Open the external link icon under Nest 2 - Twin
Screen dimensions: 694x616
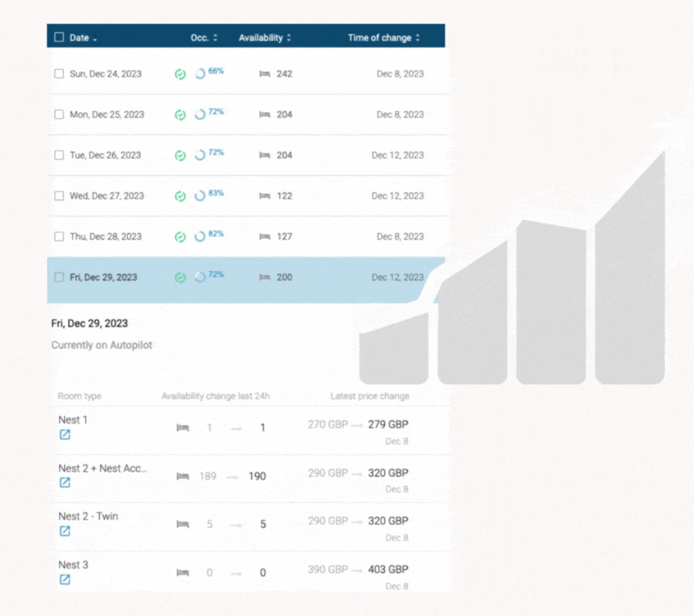coord(65,531)
